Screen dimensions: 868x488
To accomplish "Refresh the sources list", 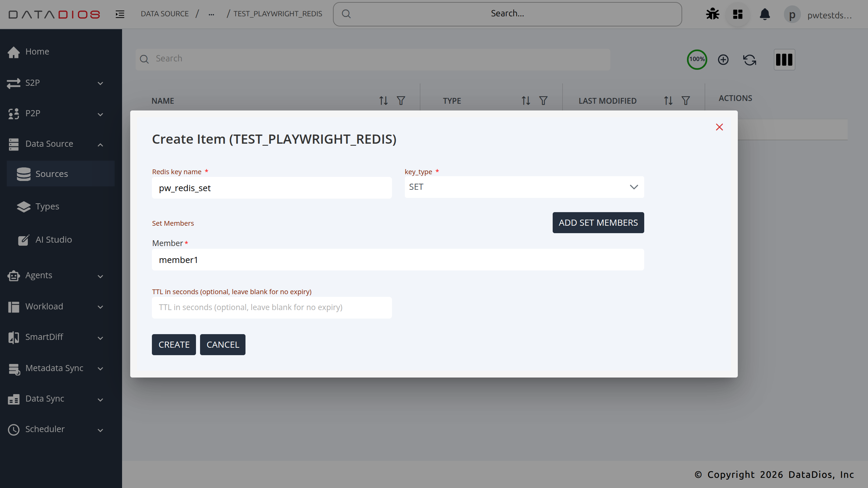I will [749, 59].
